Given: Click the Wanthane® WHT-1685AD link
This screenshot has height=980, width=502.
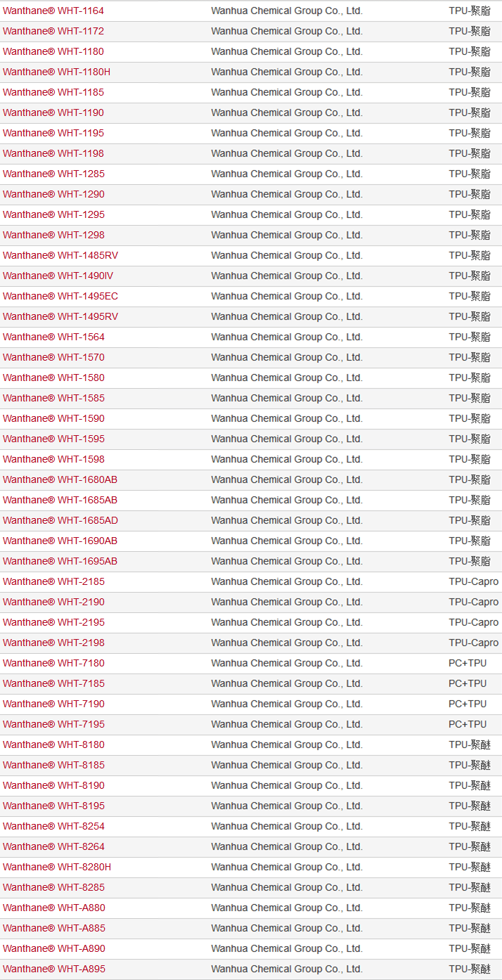Looking at the screenshot, I should click(x=60, y=520).
